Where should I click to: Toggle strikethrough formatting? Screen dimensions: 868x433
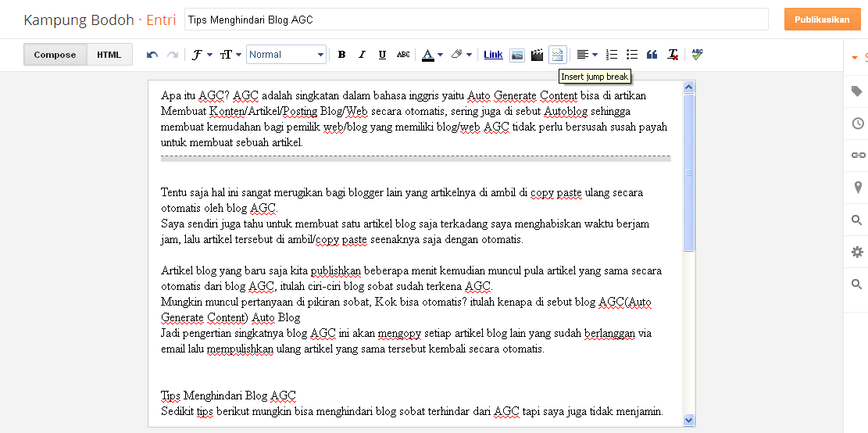coord(404,55)
